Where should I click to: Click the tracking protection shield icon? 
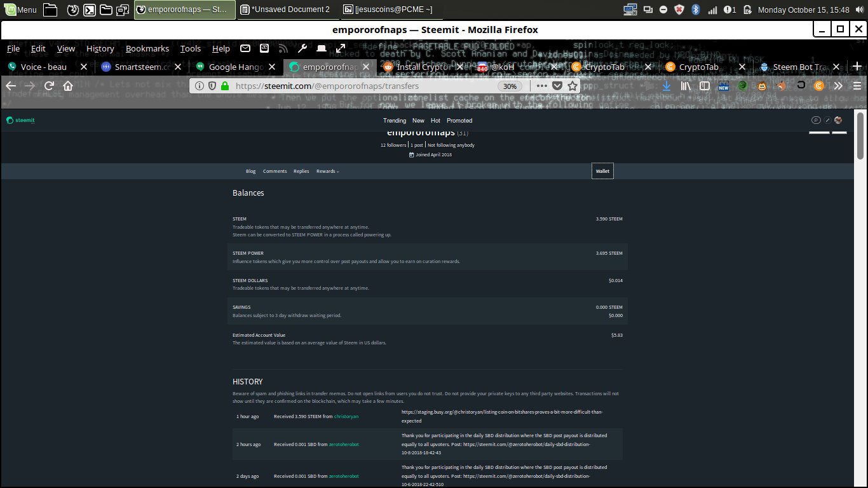(x=212, y=86)
